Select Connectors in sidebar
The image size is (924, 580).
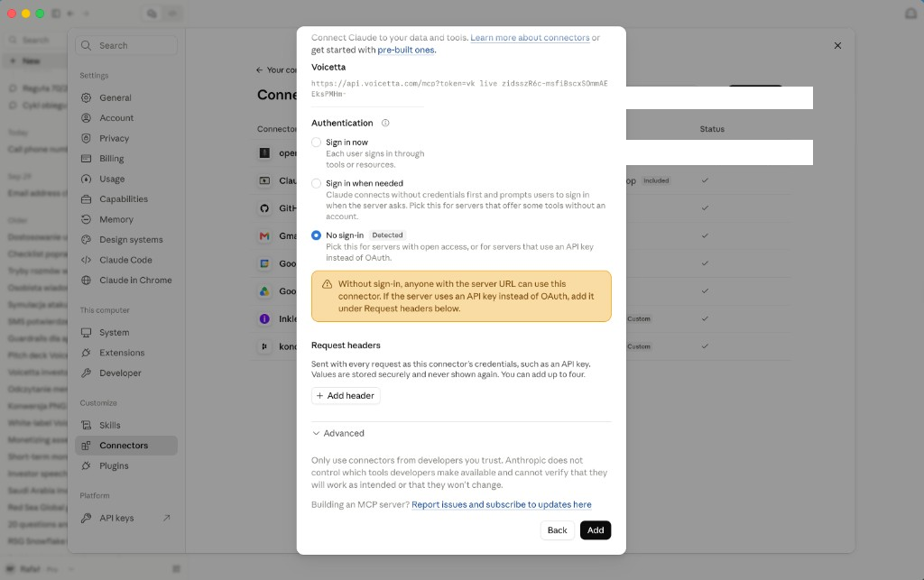click(x=126, y=446)
